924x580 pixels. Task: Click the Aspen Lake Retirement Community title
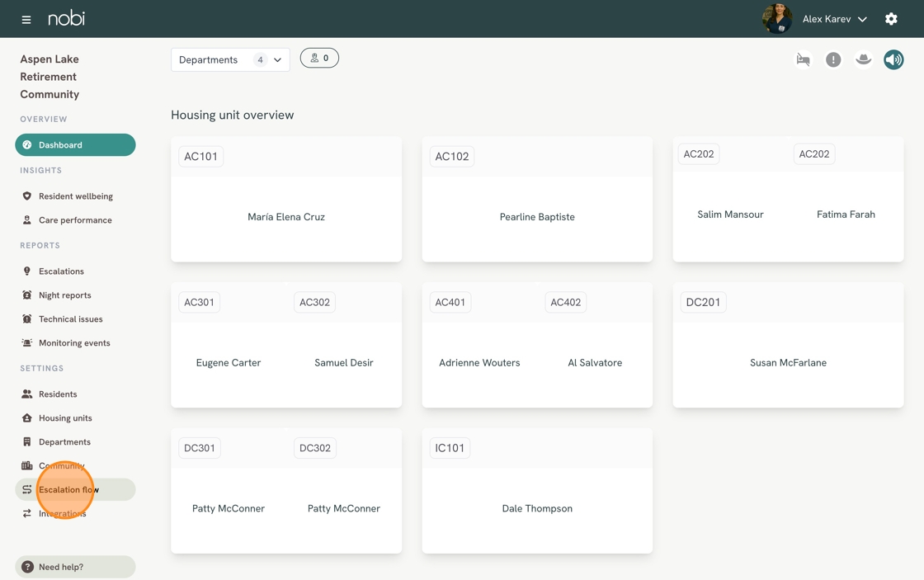point(49,77)
